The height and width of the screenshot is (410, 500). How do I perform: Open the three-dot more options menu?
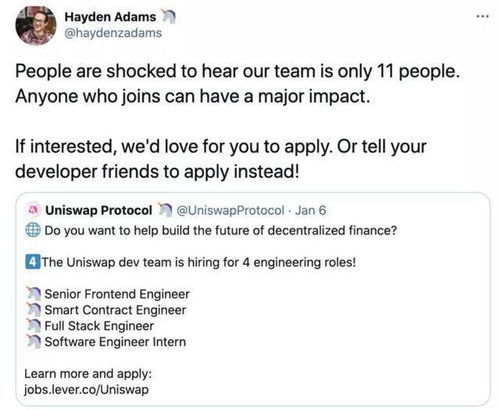click(482, 16)
